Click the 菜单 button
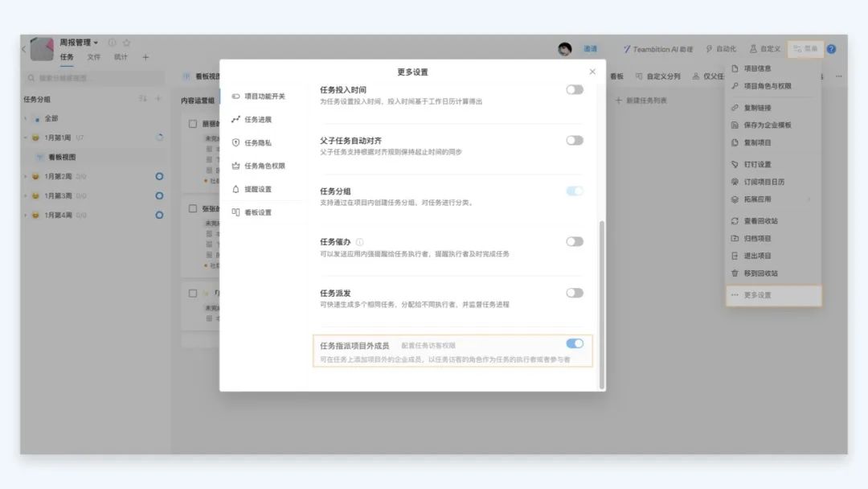Viewport: 868px width, 489px height. coord(805,49)
